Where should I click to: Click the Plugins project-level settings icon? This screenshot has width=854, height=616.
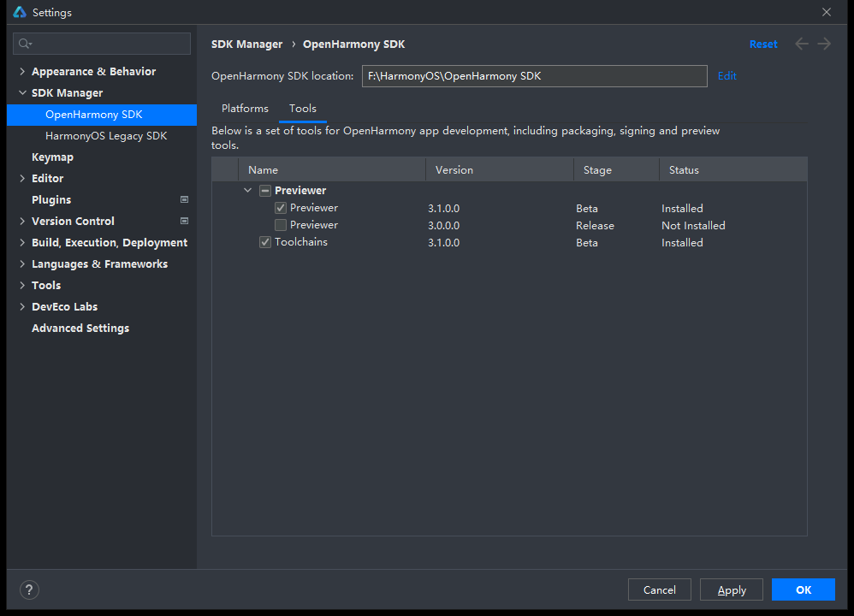pyautogui.click(x=184, y=199)
